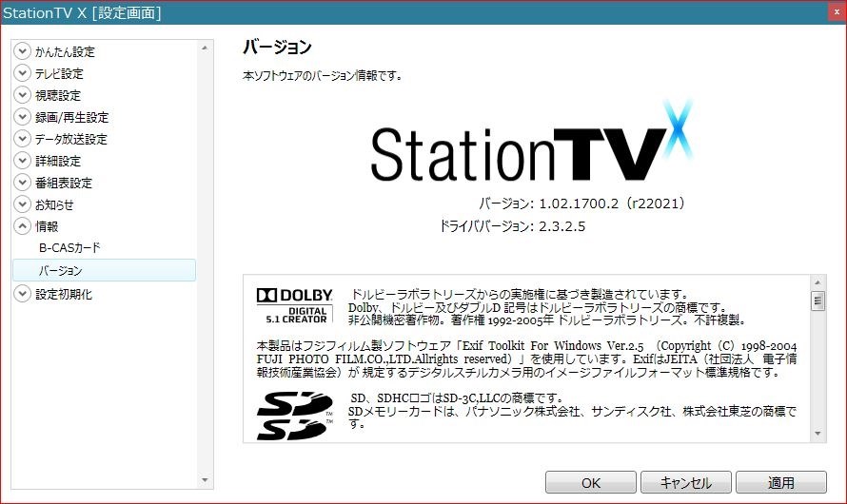Expand the 番組表設定 section chevron
This screenshot has width=847, height=504.
click(22, 183)
